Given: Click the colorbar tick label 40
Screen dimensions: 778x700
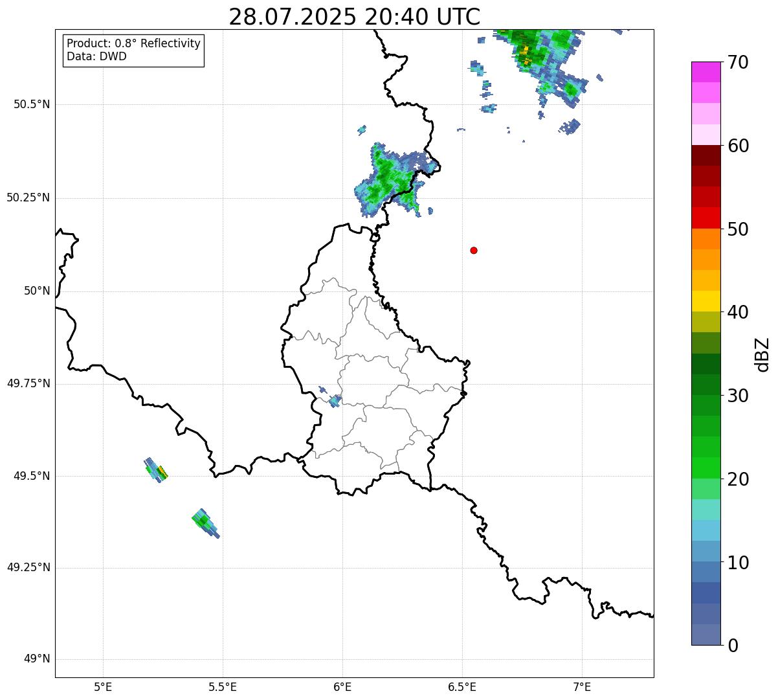Looking at the screenshot, I should pyautogui.click(x=738, y=312).
